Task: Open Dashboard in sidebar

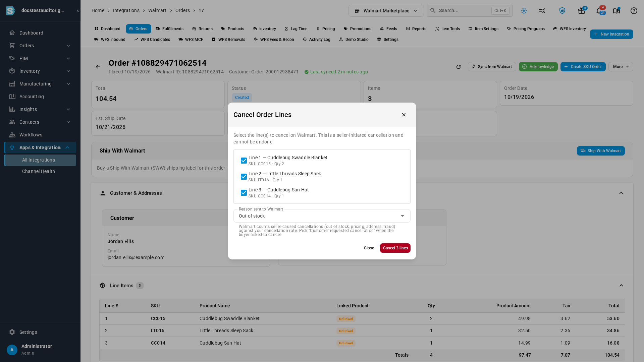Action: click(x=40, y=33)
